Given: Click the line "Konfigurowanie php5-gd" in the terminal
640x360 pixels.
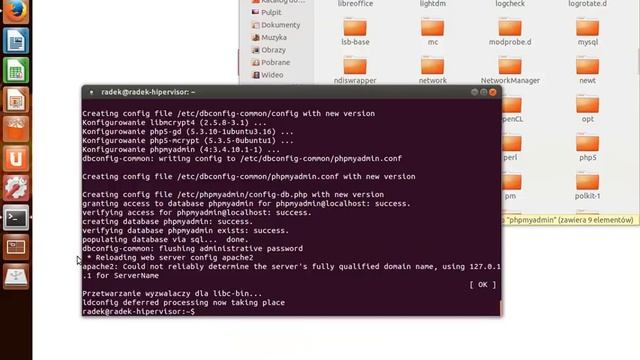Looking at the screenshot, I should [187, 132].
